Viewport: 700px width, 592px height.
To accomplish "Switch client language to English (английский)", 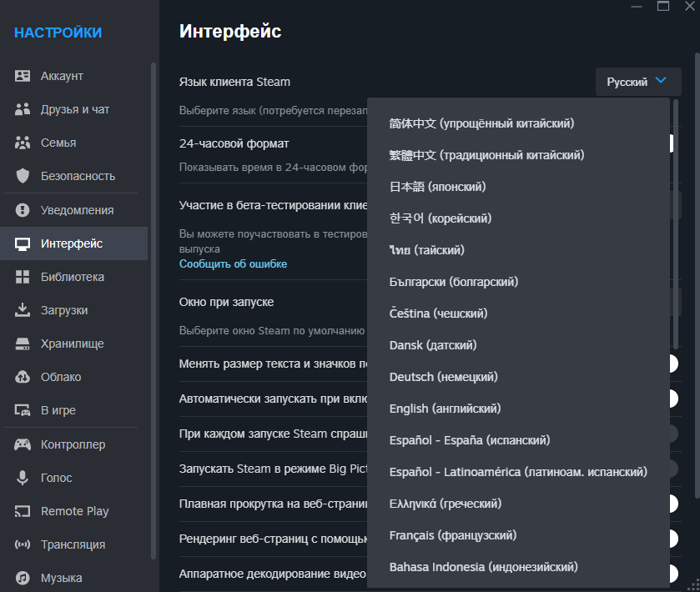I will [518, 409].
